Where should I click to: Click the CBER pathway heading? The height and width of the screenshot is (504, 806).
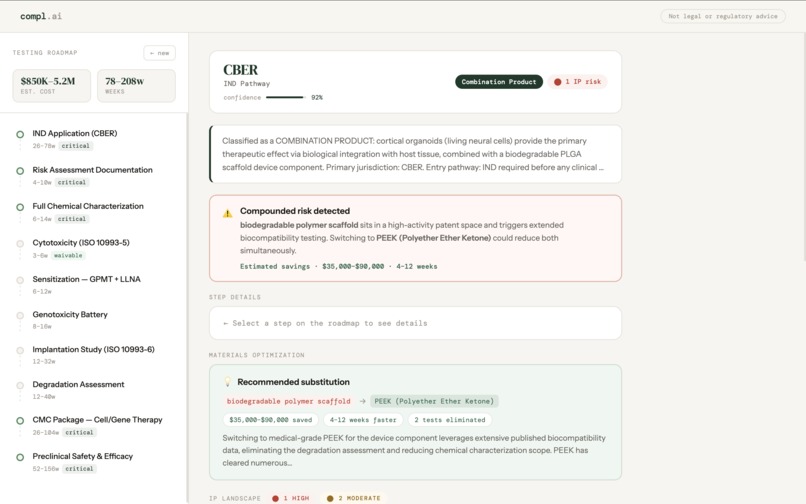coord(241,70)
